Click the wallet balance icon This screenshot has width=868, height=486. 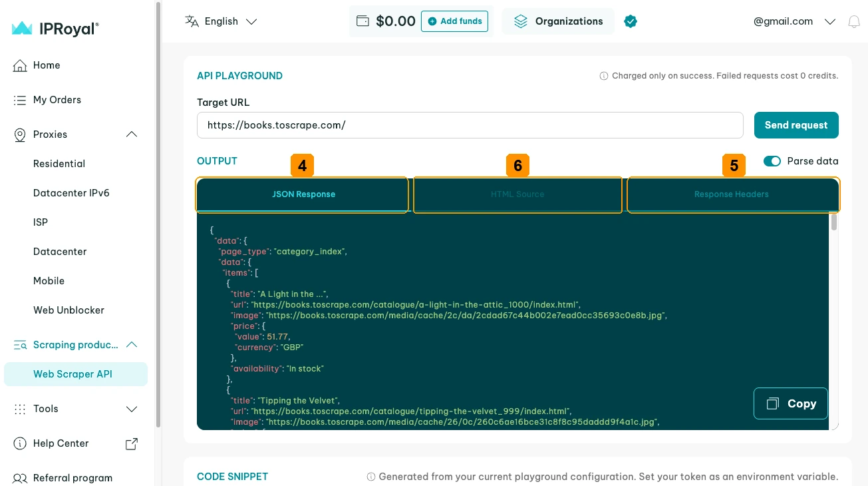point(362,21)
